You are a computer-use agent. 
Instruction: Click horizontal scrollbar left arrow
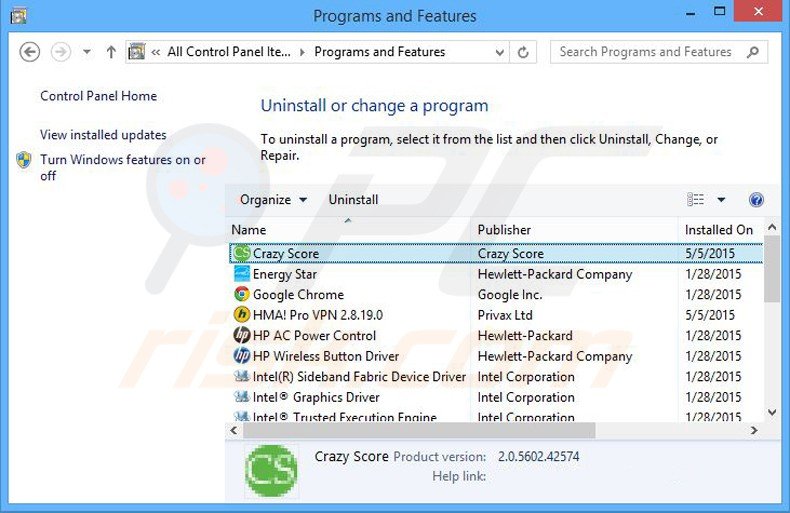click(x=234, y=430)
